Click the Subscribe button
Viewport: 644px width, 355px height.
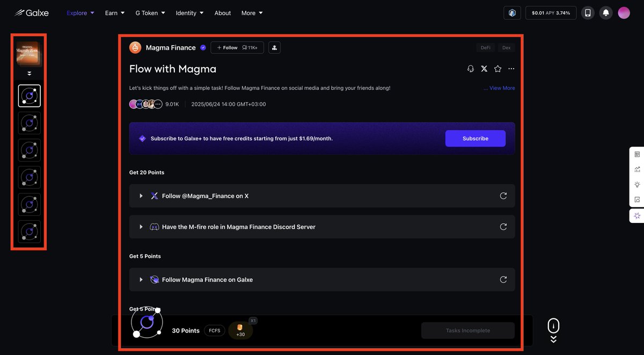[475, 139]
